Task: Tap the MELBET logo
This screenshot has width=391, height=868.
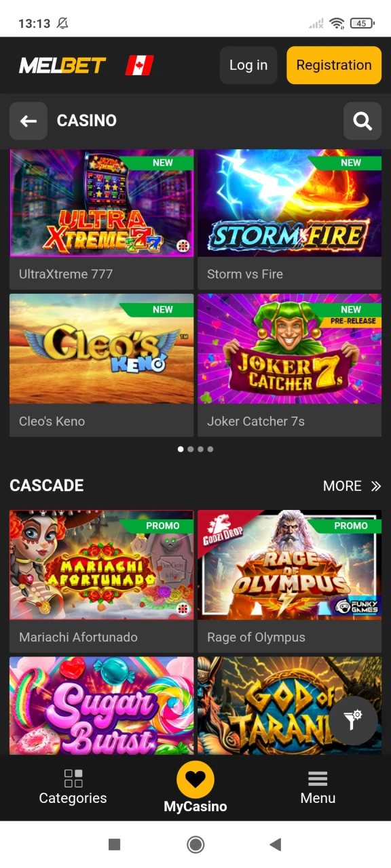Action: point(62,65)
